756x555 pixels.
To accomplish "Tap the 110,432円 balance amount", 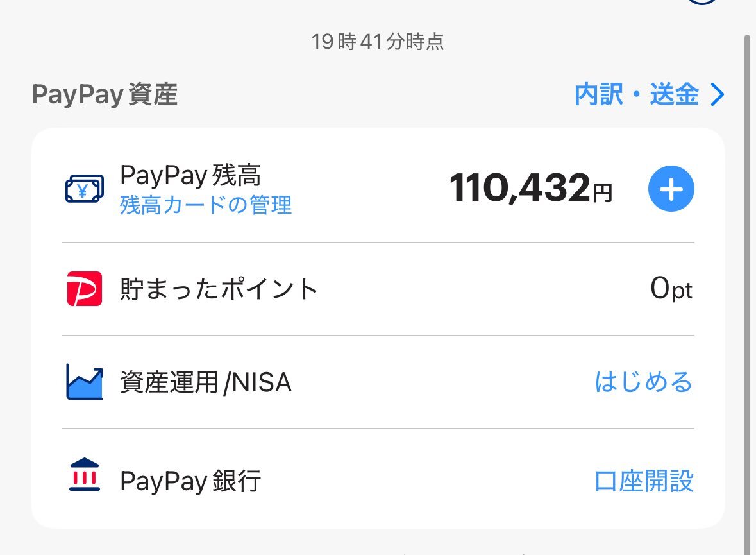I will pos(530,189).
